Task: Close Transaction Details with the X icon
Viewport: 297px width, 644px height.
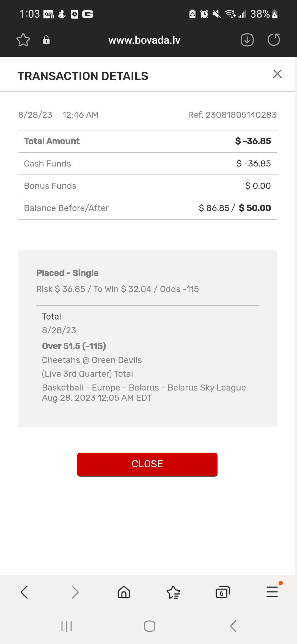Action: point(277,74)
